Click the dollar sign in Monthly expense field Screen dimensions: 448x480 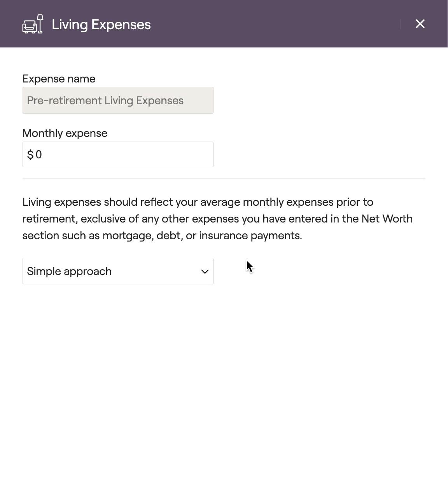click(30, 155)
